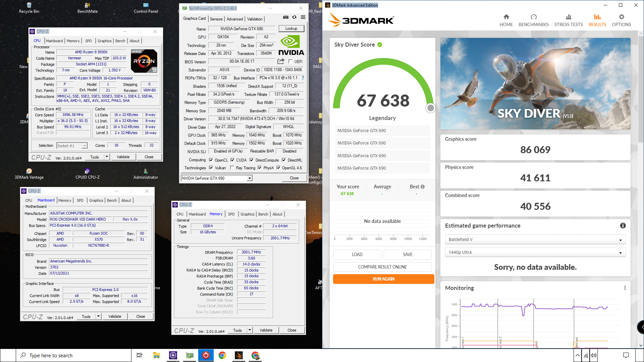Image resolution: width=644 pixels, height=362 pixels.
Task: Click the volume icon in system tray
Action: [x=594, y=355]
